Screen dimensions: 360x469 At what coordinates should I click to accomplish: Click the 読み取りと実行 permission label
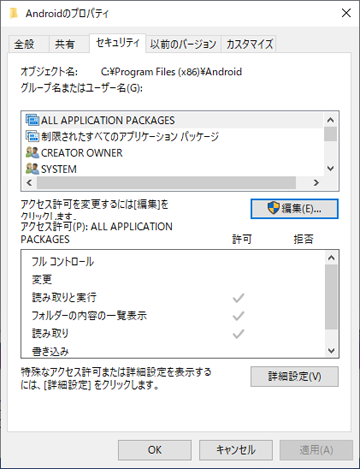pos(64,297)
